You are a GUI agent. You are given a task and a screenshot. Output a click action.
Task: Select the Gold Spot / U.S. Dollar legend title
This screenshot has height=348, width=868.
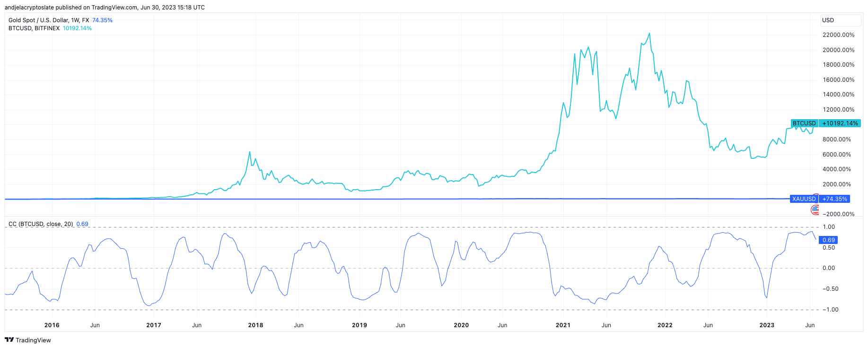coord(49,20)
